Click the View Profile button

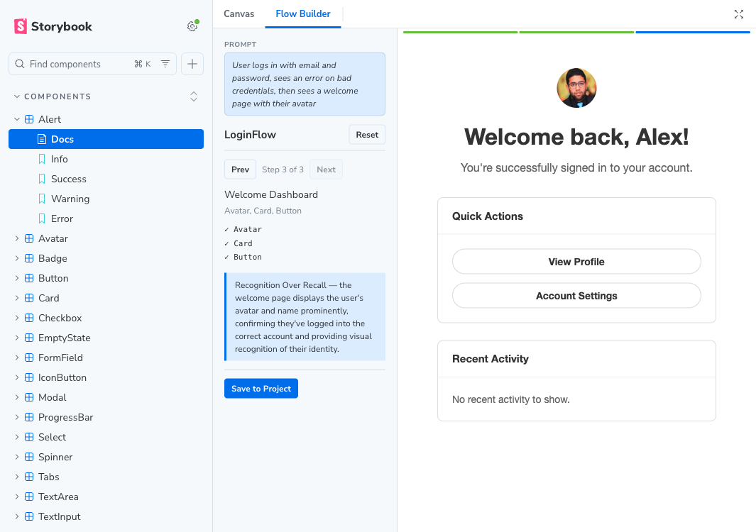click(x=576, y=262)
